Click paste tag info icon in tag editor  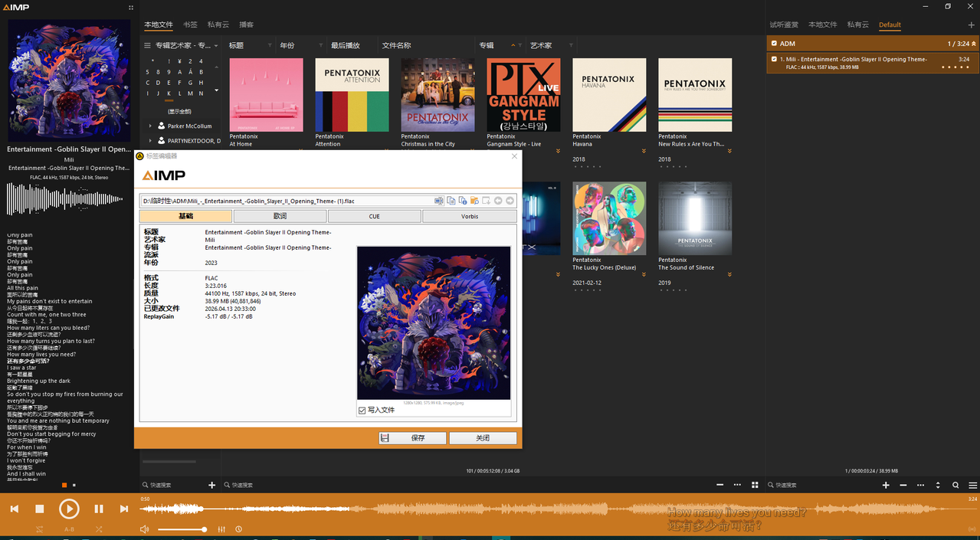coord(463,201)
